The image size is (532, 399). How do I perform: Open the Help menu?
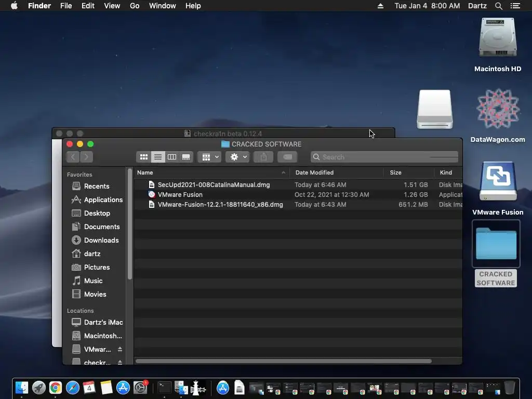(193, 6)
